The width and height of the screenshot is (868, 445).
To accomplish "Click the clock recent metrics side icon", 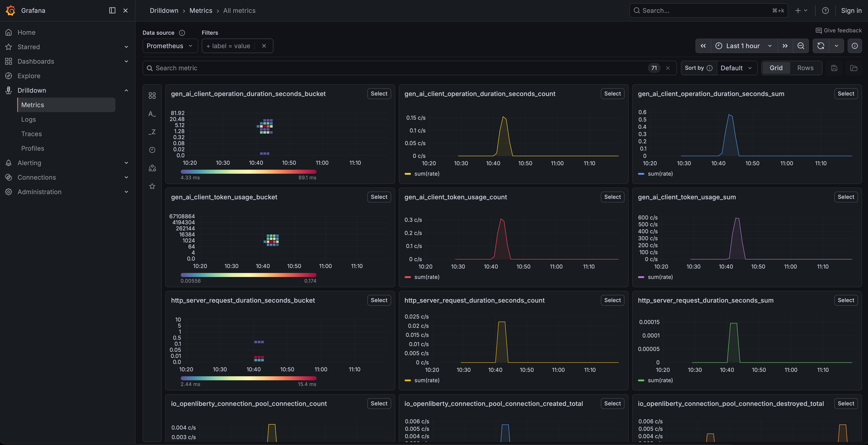I will point(152,150).
